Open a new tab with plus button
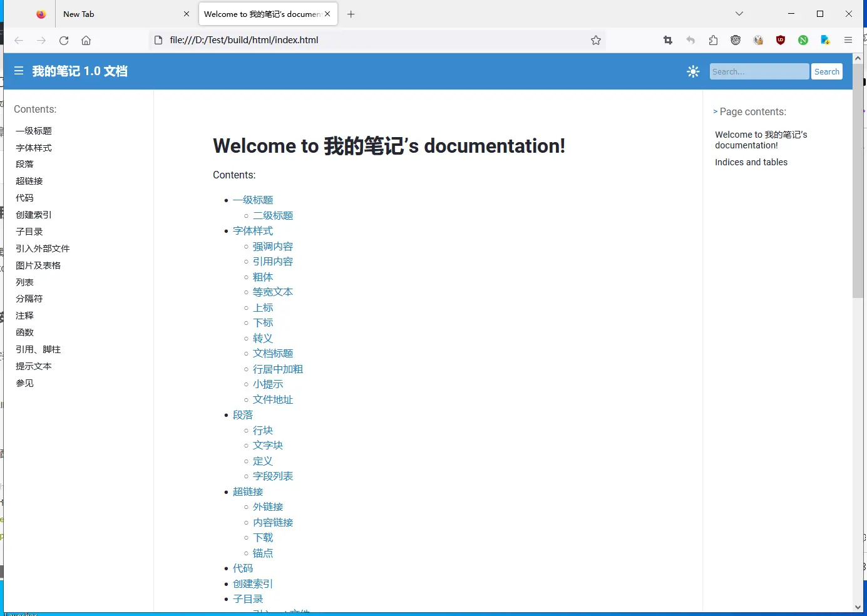The image size is (867, 616). [351, 14]
